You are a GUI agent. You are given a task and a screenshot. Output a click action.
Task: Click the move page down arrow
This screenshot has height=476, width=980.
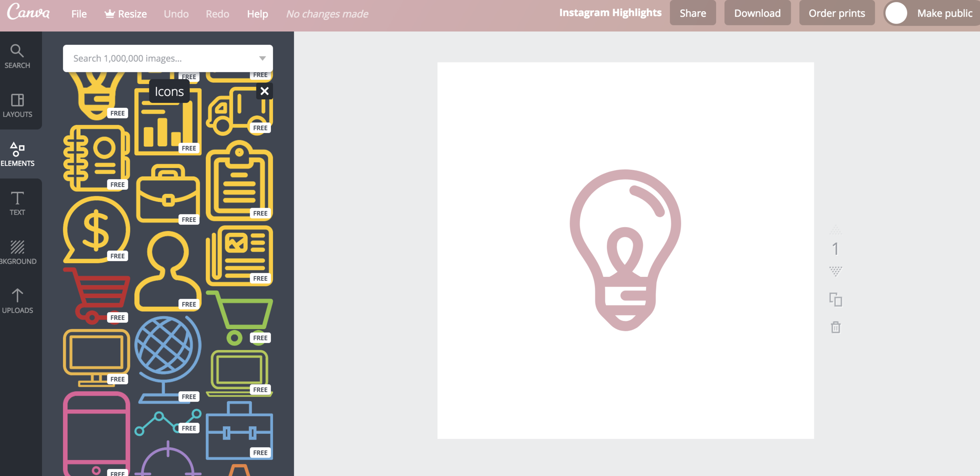pyautogui.click(x=835, y=271)
